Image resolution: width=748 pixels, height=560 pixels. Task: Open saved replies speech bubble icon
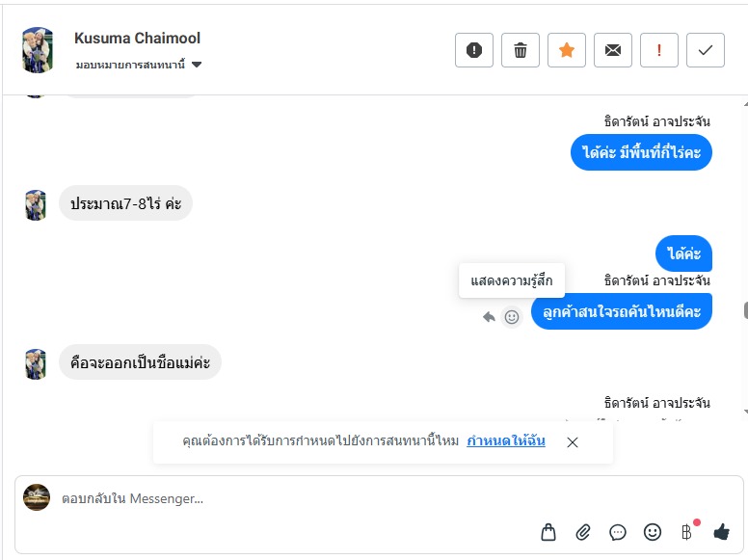[x=618, y=531]
